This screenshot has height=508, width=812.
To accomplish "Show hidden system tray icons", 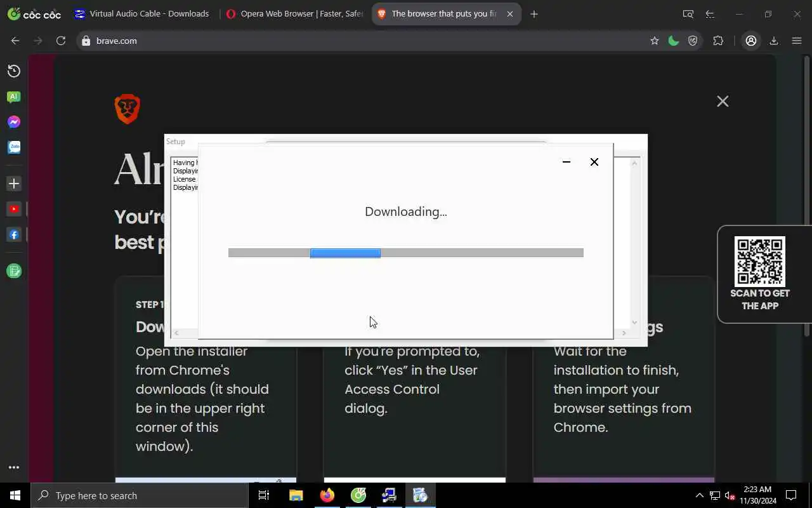I will click(700, 495).
